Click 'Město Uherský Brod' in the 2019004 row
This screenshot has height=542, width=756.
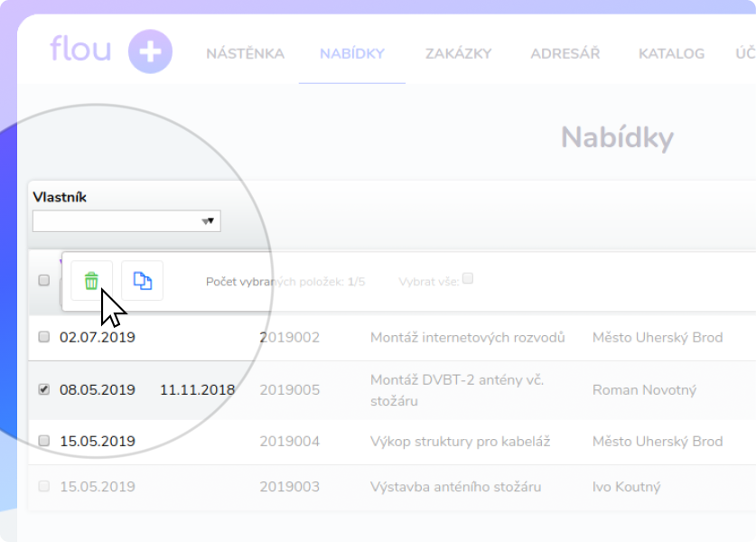pyautogui.click(x=658, y=442)
